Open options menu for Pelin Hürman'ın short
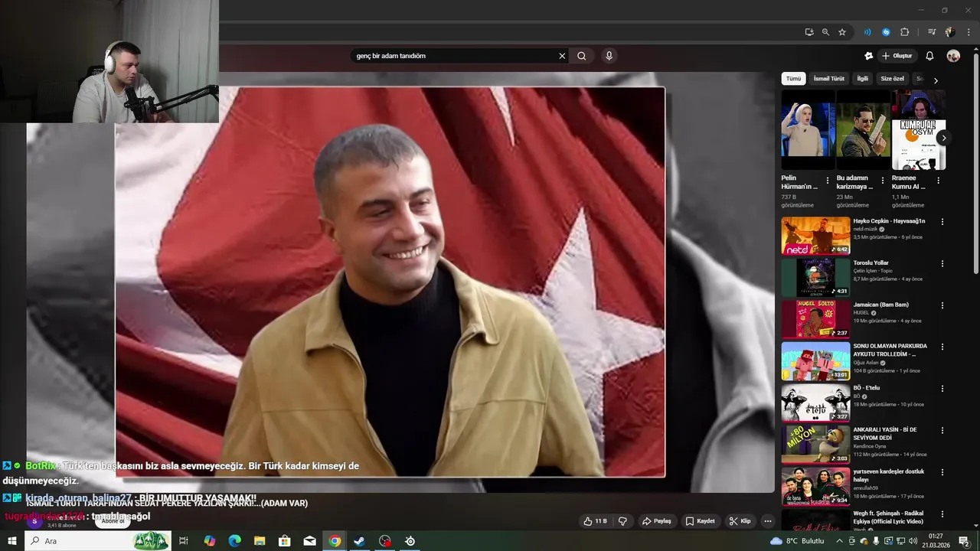980x551 pixels. (827, 181)
